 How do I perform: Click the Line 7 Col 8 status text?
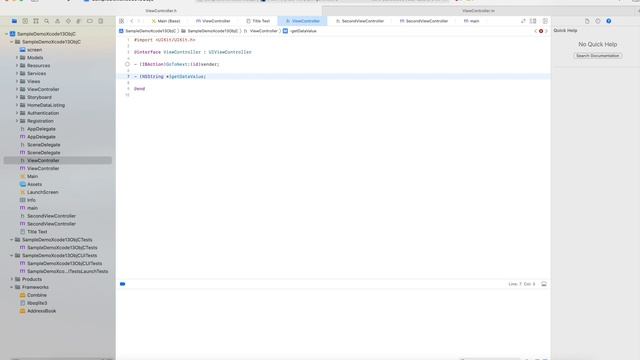(x=522, y=284)
